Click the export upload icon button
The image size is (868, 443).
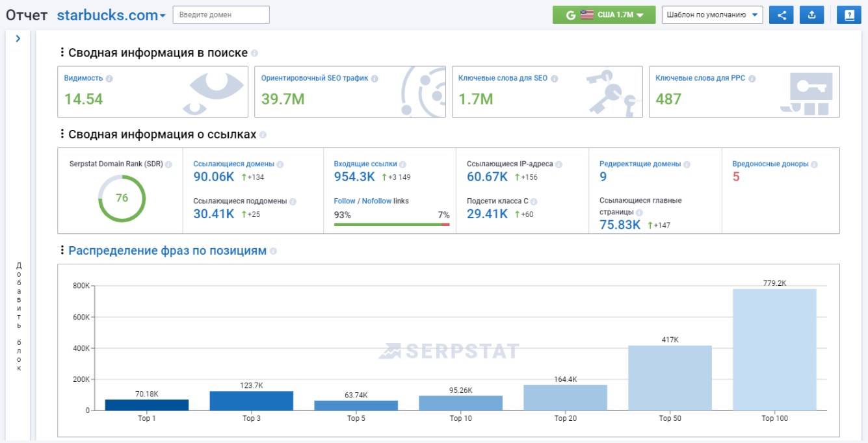[x=812, y=15]
